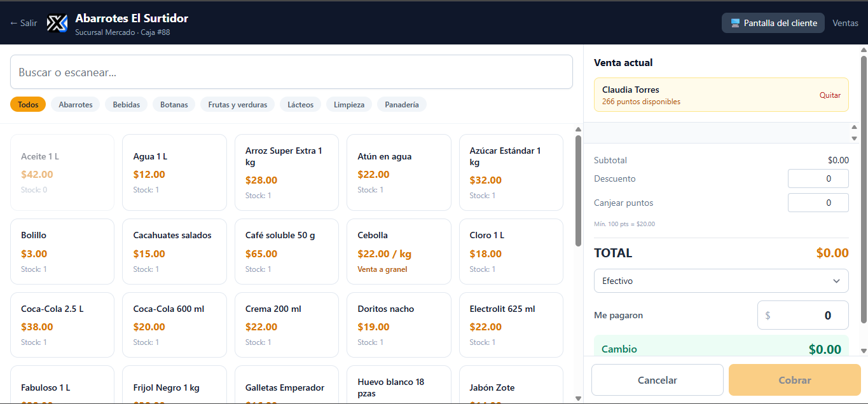Image resolution: width=868 pixels, height=404 pixels.
Task: Select the Todos category filter
Action: pos(28,104)
